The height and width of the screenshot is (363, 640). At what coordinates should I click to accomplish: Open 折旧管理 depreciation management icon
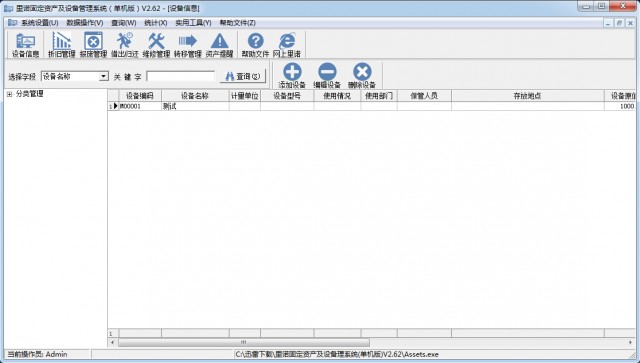coord(62,45)
